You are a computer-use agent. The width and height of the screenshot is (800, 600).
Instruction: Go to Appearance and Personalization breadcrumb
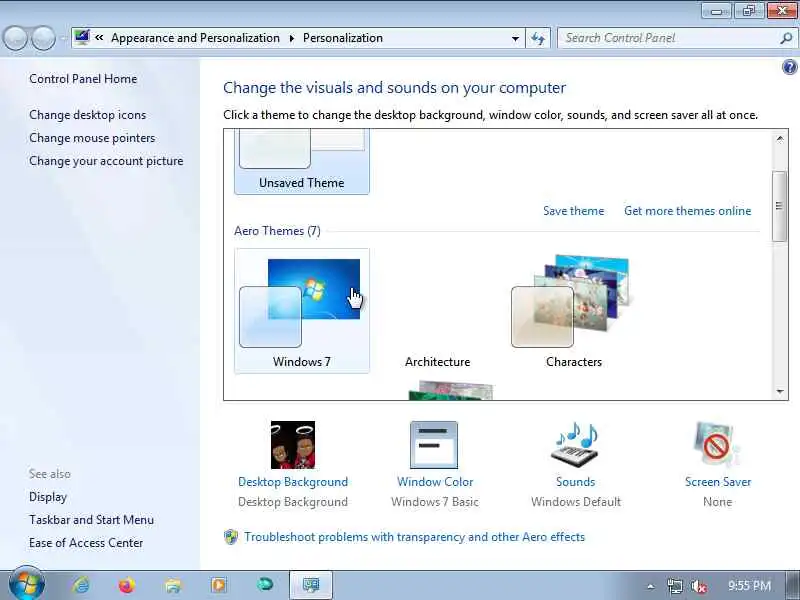(x=195, y=38)
